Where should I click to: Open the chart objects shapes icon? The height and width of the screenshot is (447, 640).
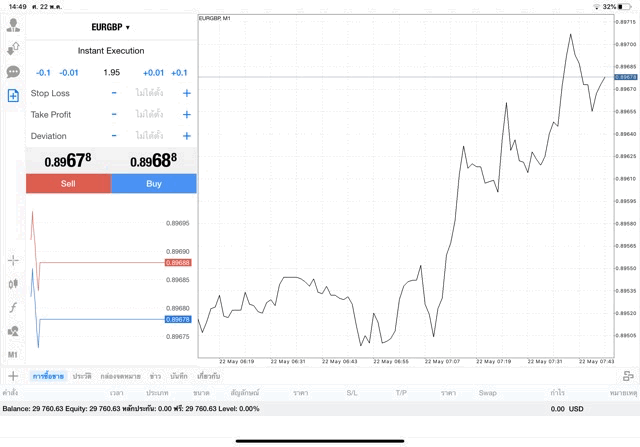[13, 331]
